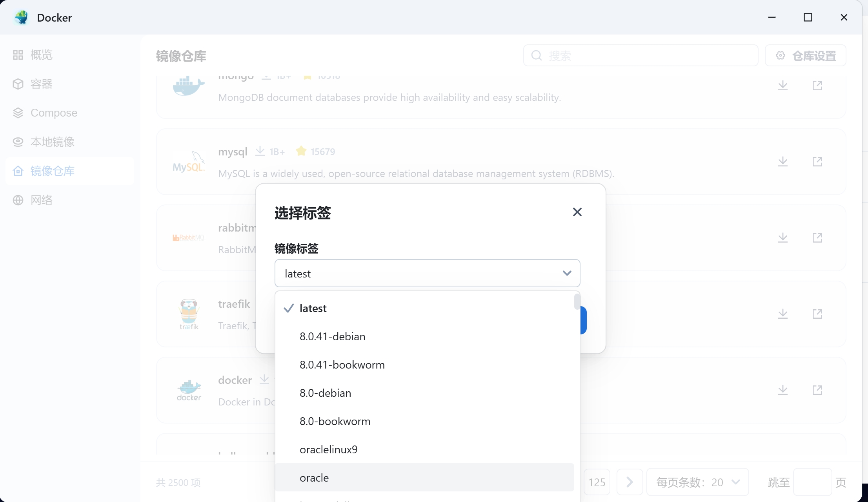This screenshot has height=502, width=868.
Task: Choose tag 8.0.41-bookworm
Action: point(424,365)
